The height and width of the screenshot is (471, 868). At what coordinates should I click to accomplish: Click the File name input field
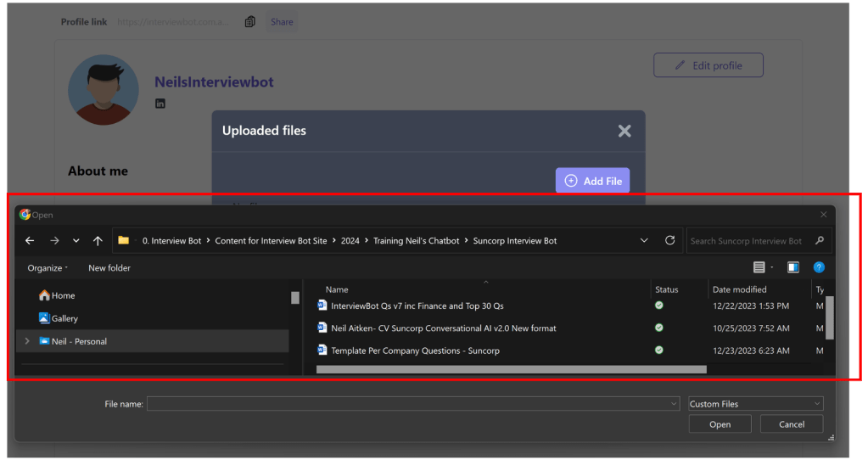tap(412, 404)
